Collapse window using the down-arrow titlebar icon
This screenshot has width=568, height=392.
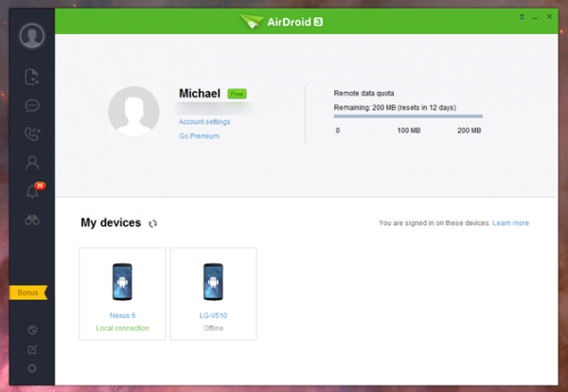pos(522,17)
